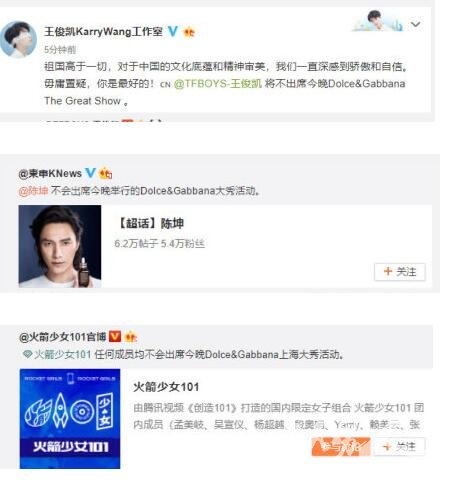Open the 【超话】陈坤 topic title
Viewport: 453px width, 495px height.
(150, 223)
